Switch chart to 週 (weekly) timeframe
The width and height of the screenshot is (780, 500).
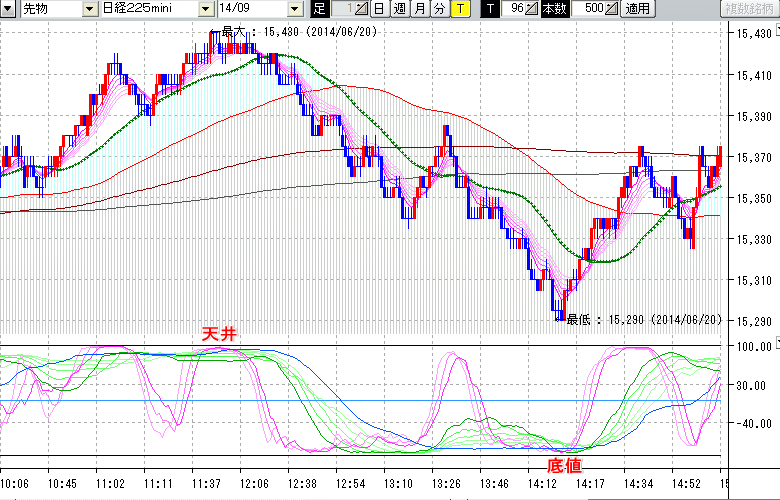[x=399, y=9]
